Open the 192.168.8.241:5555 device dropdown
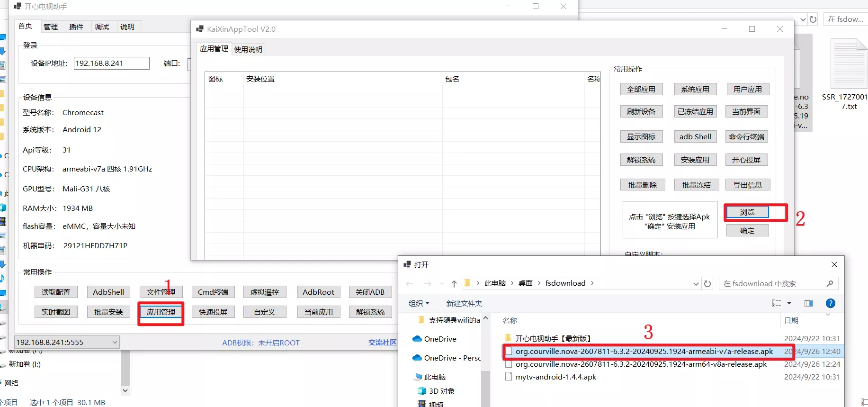868x407 pixels. click(x=67, y=342)
